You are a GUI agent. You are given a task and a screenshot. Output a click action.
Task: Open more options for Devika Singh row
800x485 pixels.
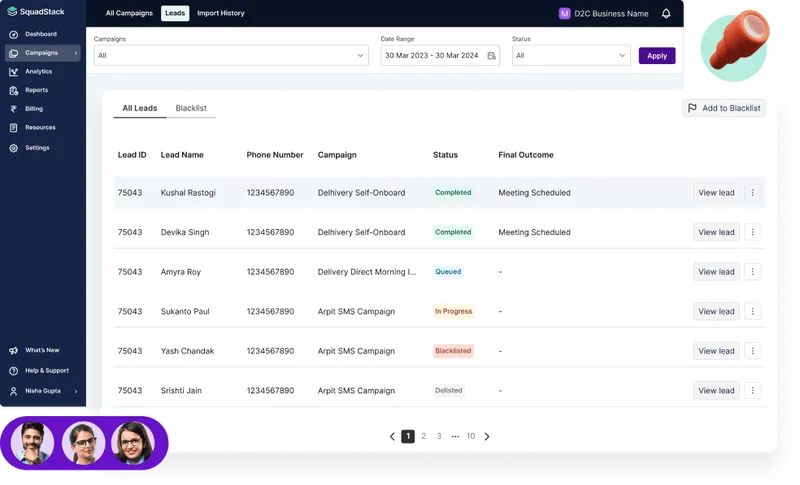(x=753, y=232)
